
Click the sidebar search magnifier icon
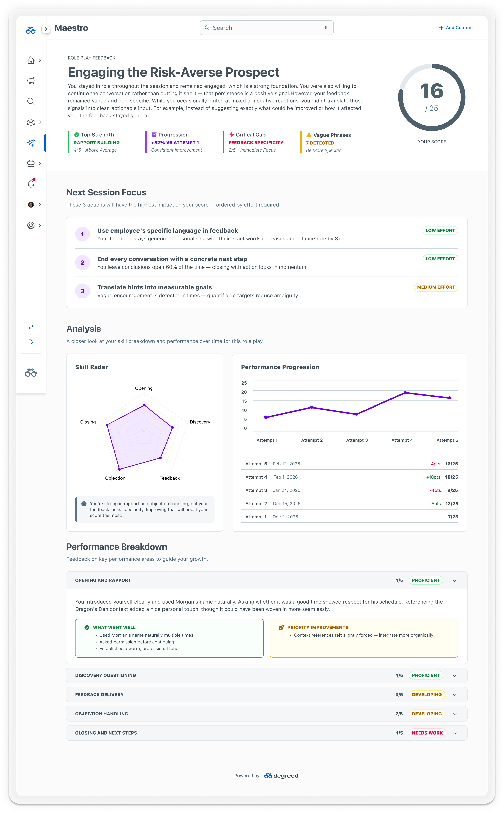[31, 101]
